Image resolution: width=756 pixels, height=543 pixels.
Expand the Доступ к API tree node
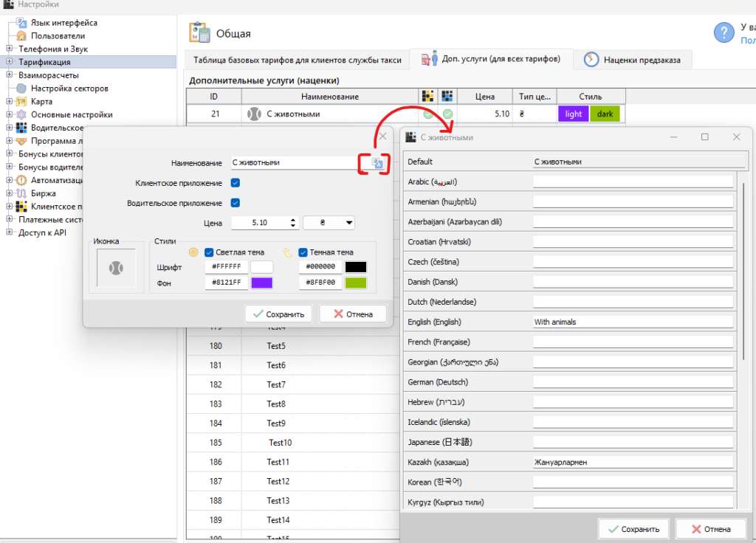pyautogui.click(x=9, y=232)
